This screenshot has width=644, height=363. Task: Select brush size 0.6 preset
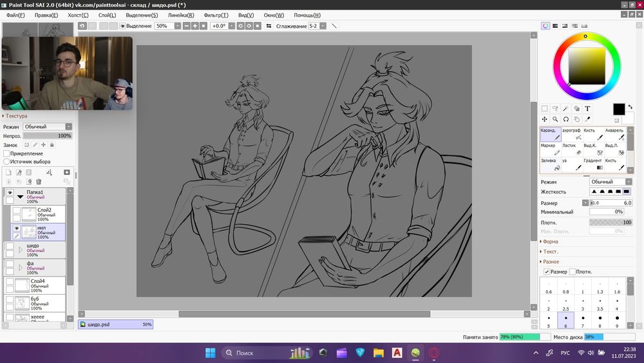coord(549,288)
